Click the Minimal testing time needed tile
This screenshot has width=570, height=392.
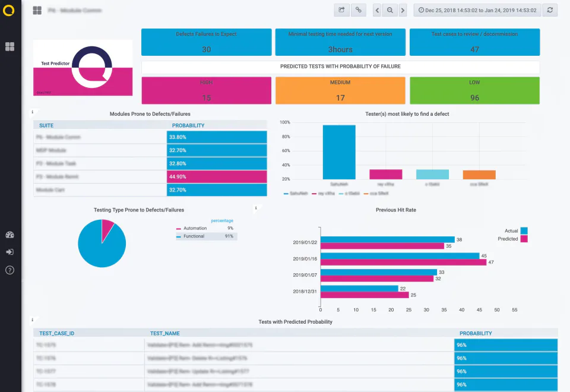pyautogui.click(x=340, y=42)
